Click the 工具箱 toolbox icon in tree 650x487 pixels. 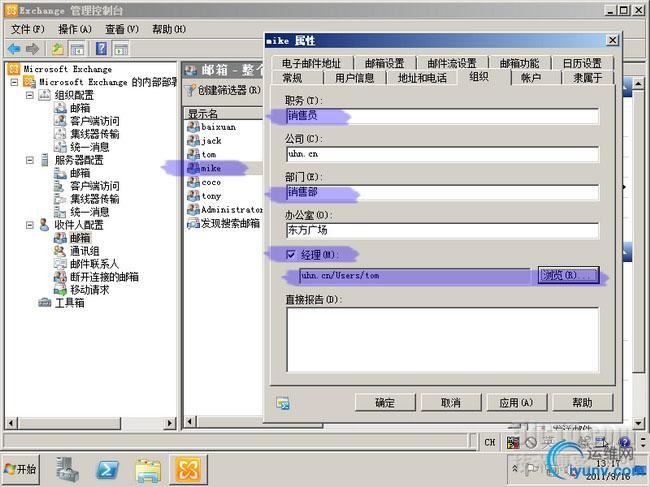point(44,303)
